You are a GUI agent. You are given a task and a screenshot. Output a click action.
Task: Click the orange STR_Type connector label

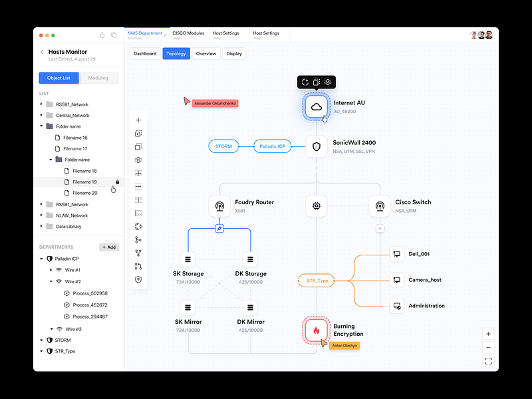(318, 281)
